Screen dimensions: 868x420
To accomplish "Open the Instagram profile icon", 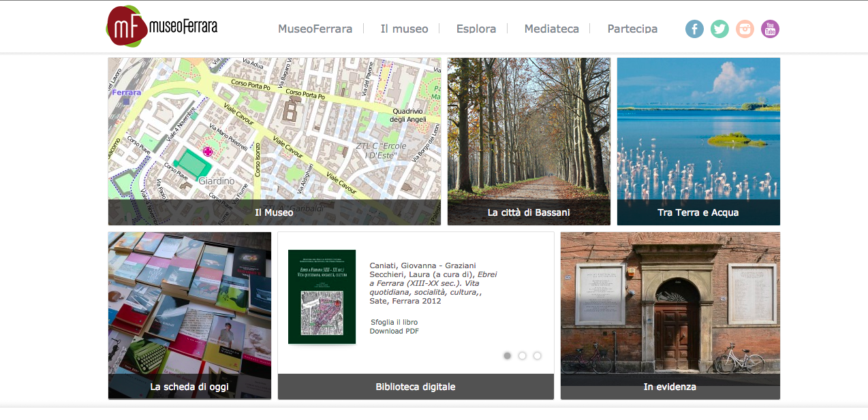I will coord(745,29).
